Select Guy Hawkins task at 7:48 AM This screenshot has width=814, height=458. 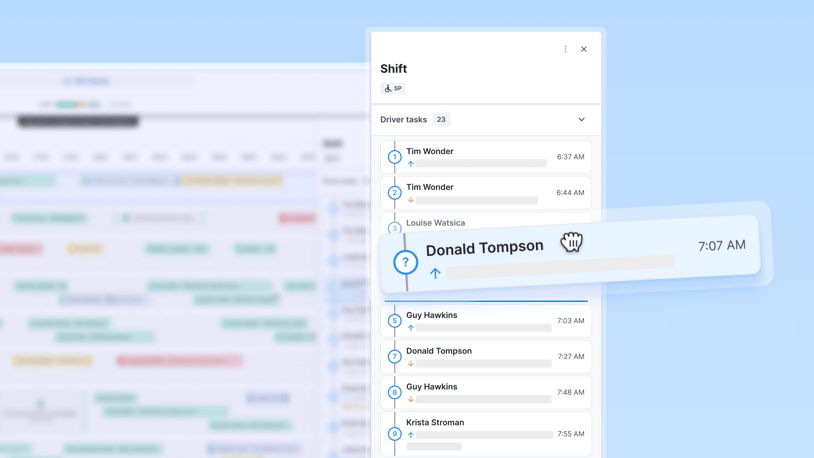486,393
